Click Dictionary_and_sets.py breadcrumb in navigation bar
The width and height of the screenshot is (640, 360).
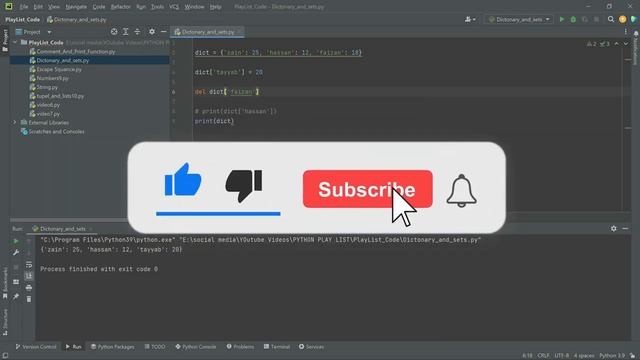pyautogui.click(x=76, y=19)
